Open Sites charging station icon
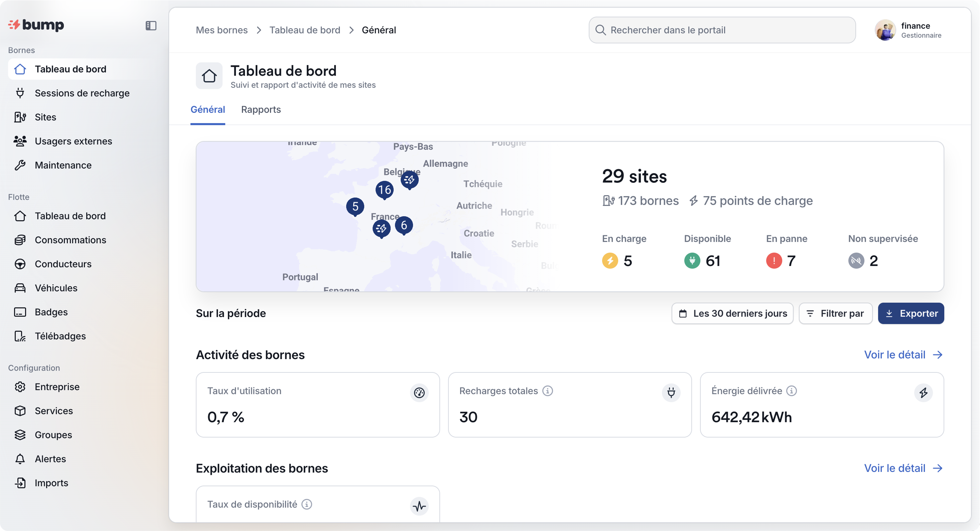 (20, 117)
